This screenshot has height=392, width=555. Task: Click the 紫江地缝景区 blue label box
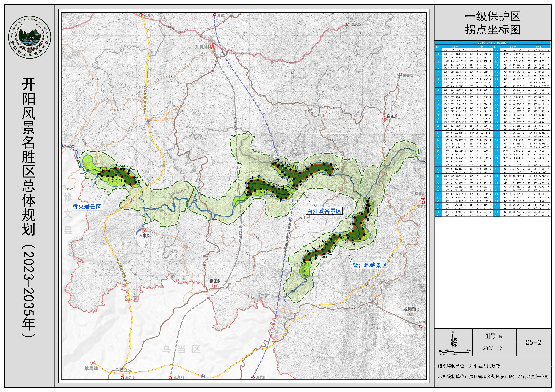point(370,265)
